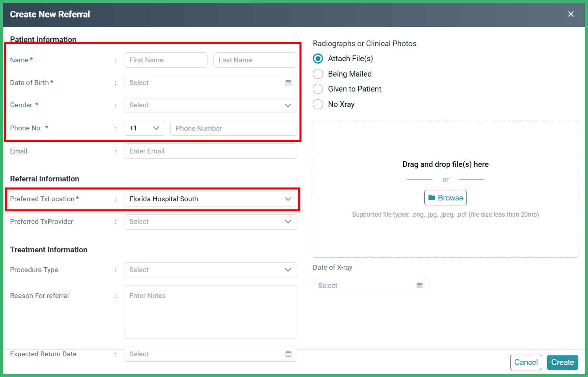Click the Enter Email field
Screen dimensions: 588x377
[210, 151]
